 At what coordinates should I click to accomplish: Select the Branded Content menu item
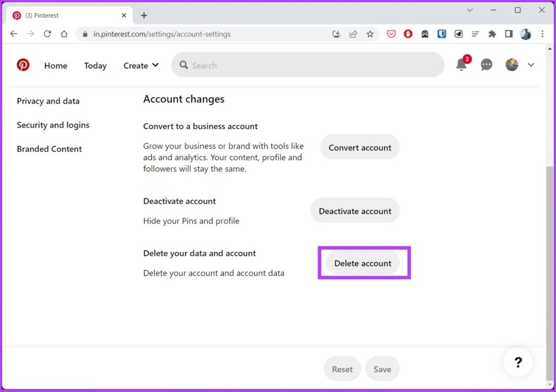point(49,149)
